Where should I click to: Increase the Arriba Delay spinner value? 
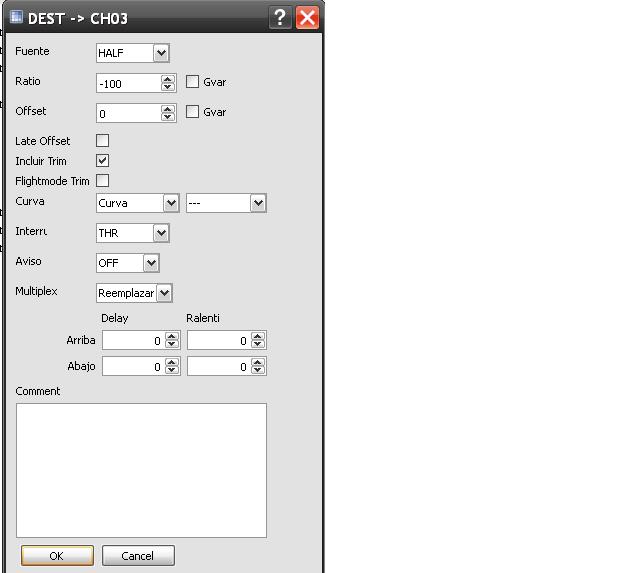[172, 337]
